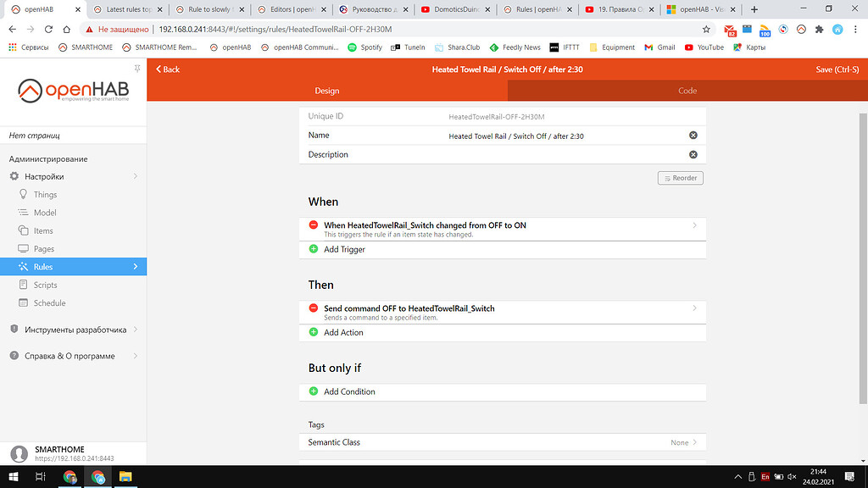The height and width of the screenshot is (488, 868).
Task: Remove the HeatedTowelRail_Switch changed trigger
Action: (x=314, y=225)
